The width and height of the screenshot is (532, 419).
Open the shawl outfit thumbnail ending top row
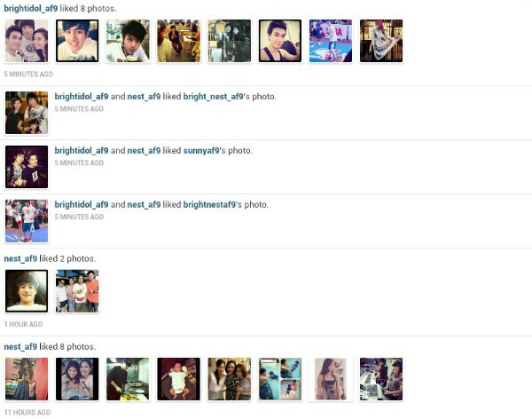(381, 41)
